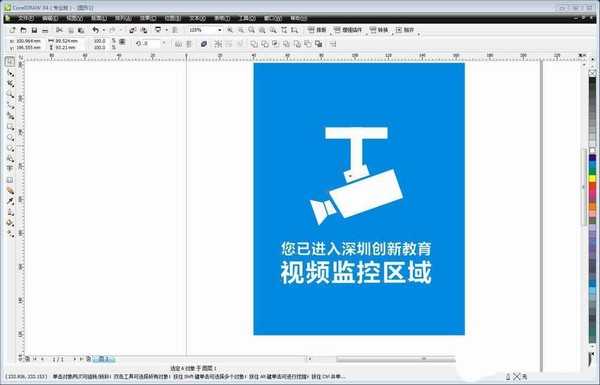Select the Text tool in the toolbox
This screenshot has width=600, height=385.
[10, 169]
